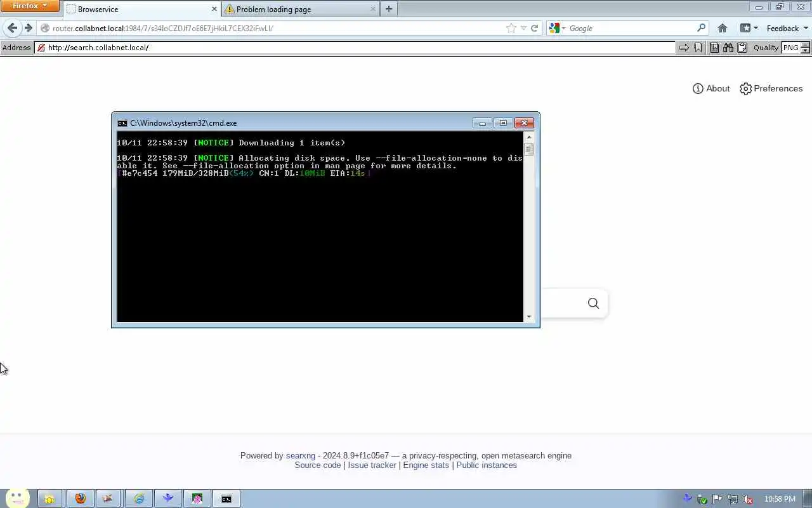Minimize the Firefox window
The image size is (812, 508).
(759, 7)
